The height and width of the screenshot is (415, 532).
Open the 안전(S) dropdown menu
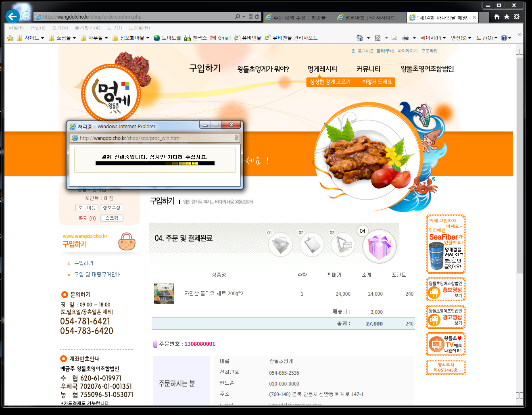click(461, 38)
